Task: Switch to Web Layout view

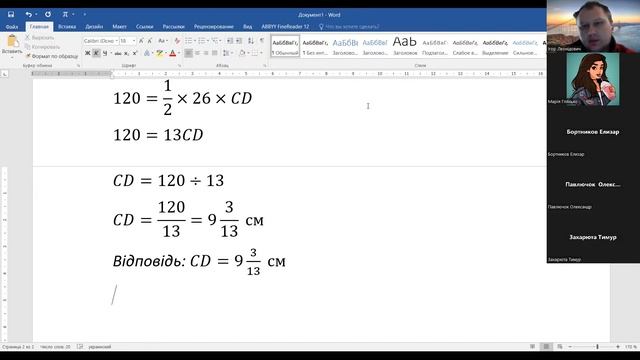Action: 560,347
